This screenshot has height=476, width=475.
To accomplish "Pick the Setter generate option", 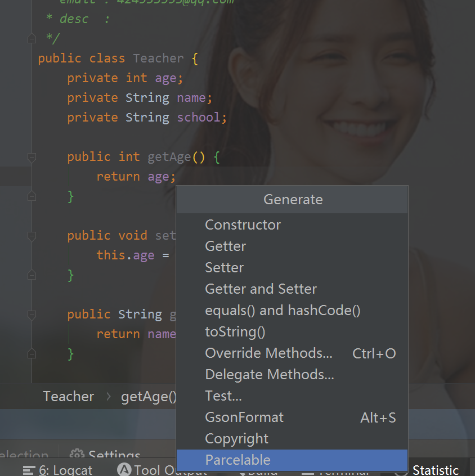I will click(292, 268).
